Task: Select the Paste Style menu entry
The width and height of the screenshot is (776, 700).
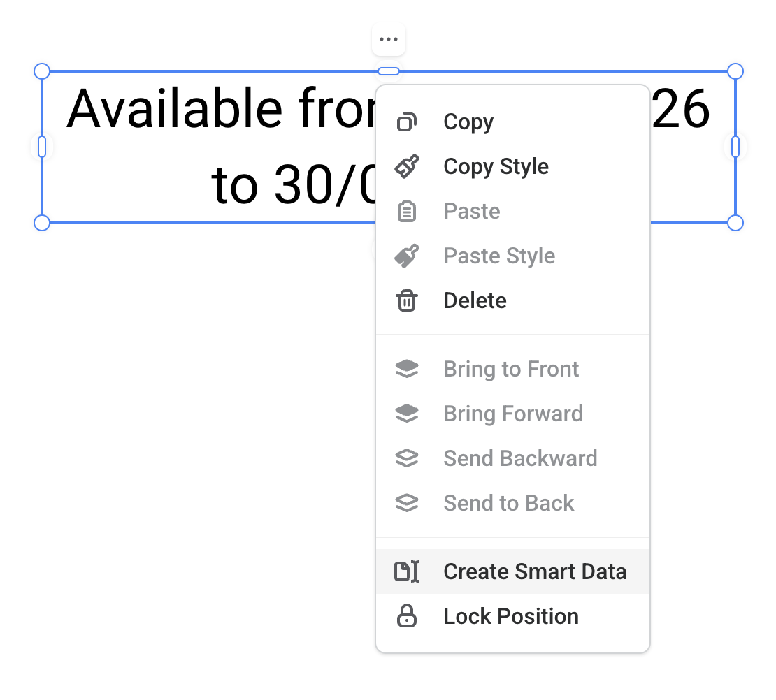Action: click(512, 256)
